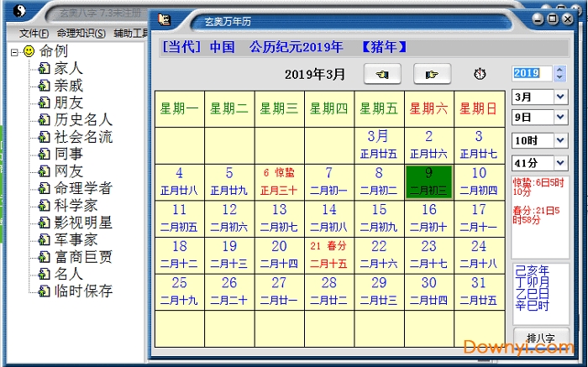Click the 公历纪元2019年 header text

[297, 47]
